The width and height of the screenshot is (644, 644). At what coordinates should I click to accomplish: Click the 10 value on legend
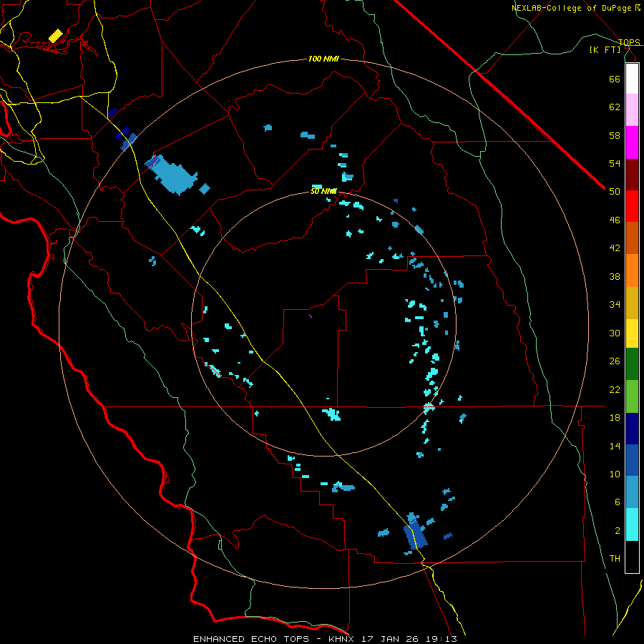coord(615,474)
